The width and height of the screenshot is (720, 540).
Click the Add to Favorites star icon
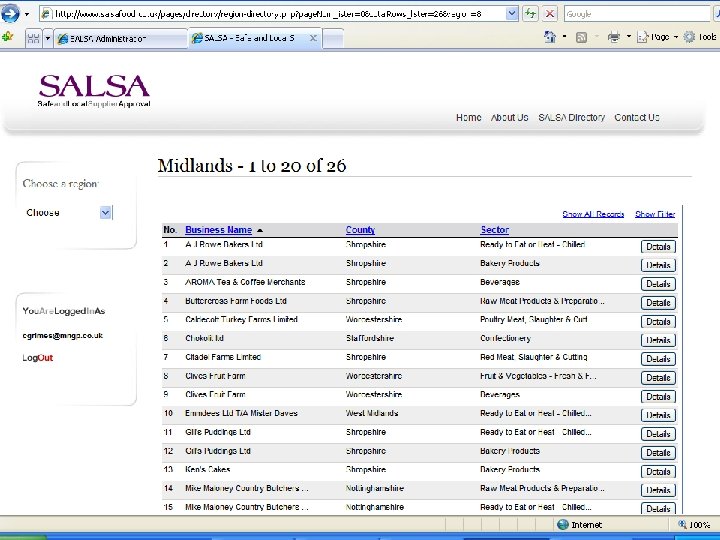[7, 37]
